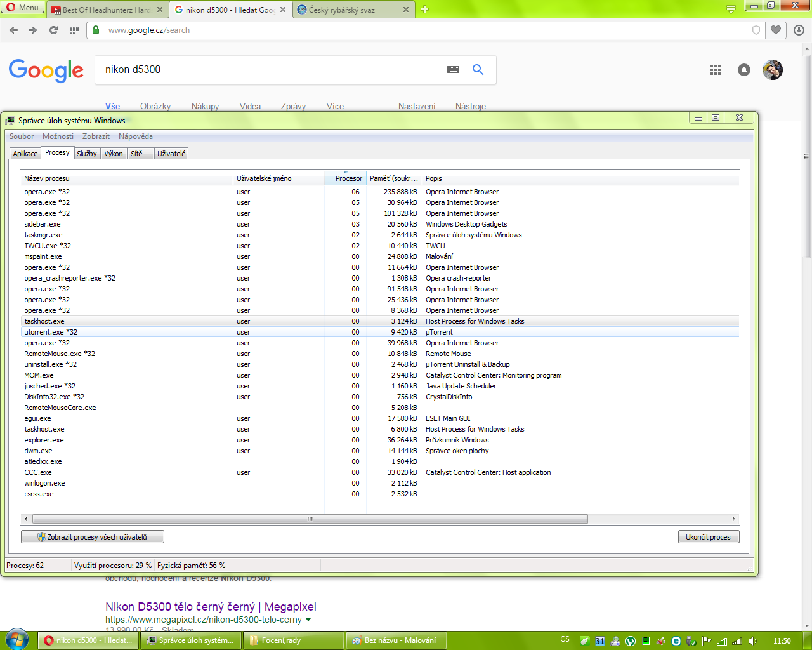Open the Soubor menu in Task Manager
This screenshot has height=650, width=812.
click(22, 136)
